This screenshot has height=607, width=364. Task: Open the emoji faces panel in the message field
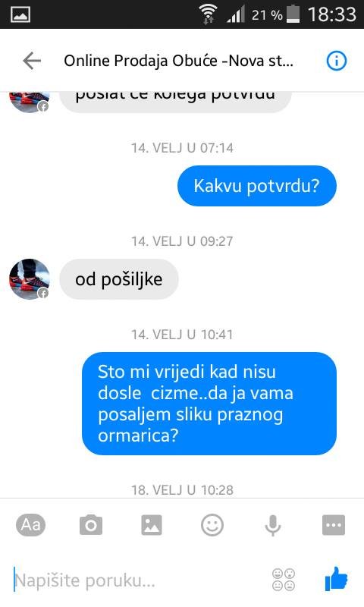284,580
